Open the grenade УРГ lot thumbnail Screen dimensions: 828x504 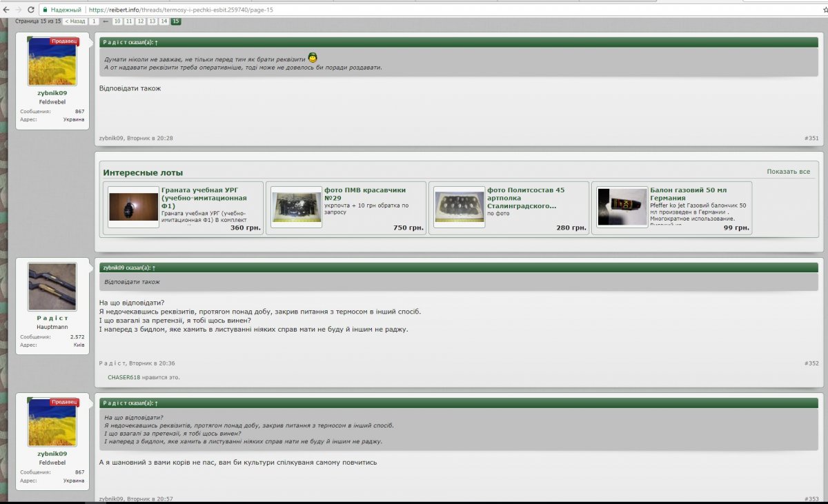click(134, 207)
